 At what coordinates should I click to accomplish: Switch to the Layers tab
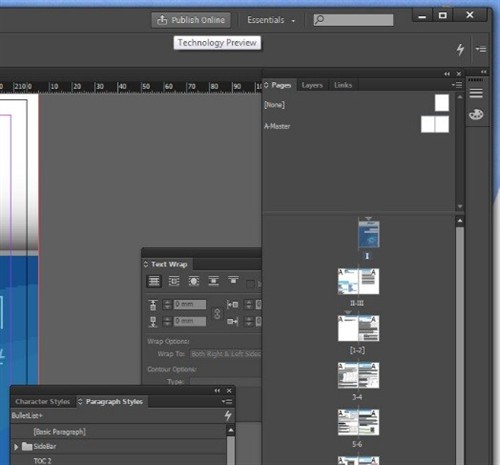pyautogui.click(x=312, y=85)
